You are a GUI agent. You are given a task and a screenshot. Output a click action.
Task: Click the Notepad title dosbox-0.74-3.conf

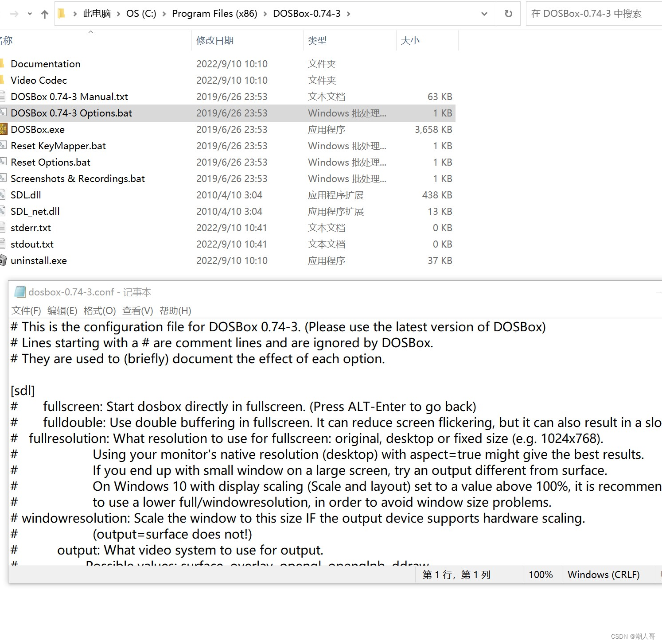pyautogui.click(x=71, y=292)
